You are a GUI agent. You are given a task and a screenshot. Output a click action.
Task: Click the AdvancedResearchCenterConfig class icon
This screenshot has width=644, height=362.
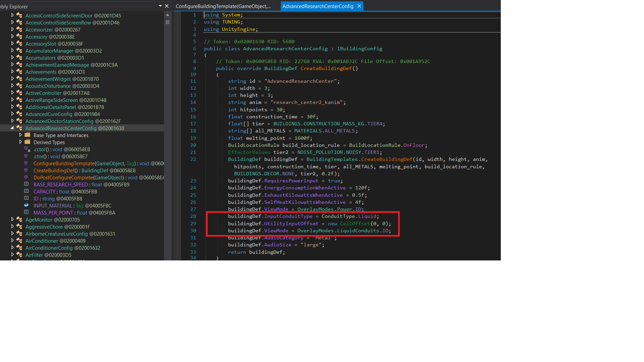pos(19,128)
